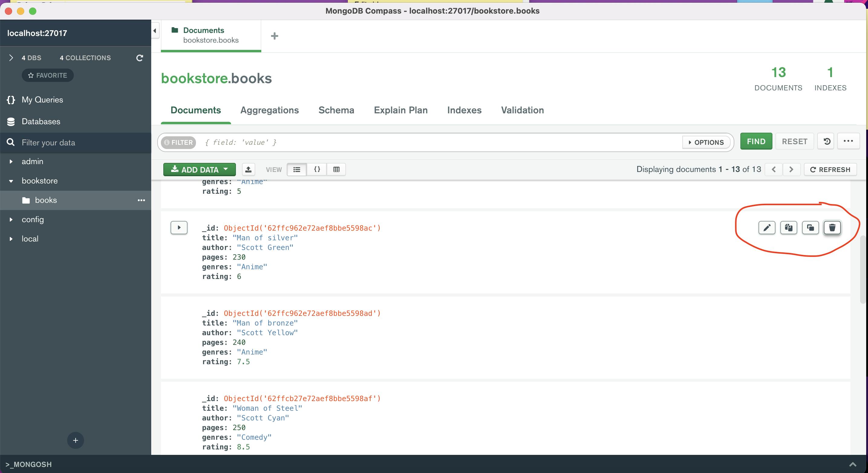The height and width of the screenshot is (473, 868).
Task: Click the rating 7.5 value
Action: (x=243, y=361)
